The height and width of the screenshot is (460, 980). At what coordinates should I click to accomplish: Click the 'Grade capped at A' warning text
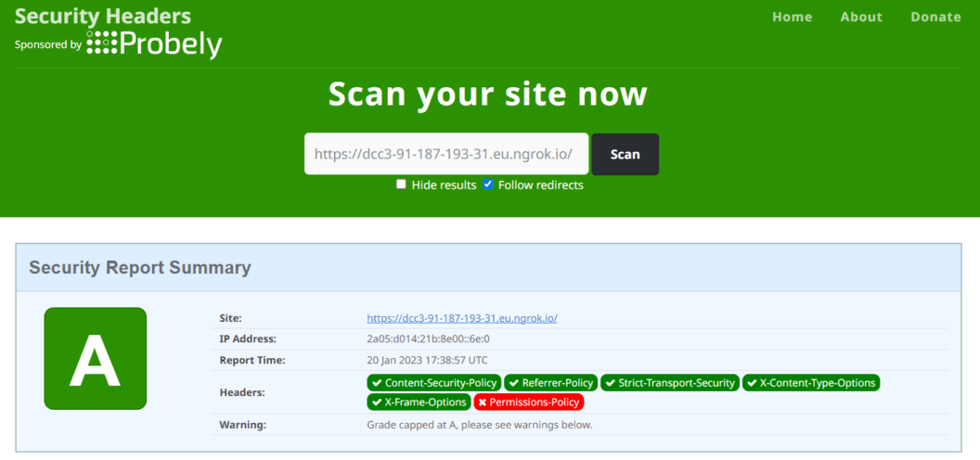coord(480,425)
